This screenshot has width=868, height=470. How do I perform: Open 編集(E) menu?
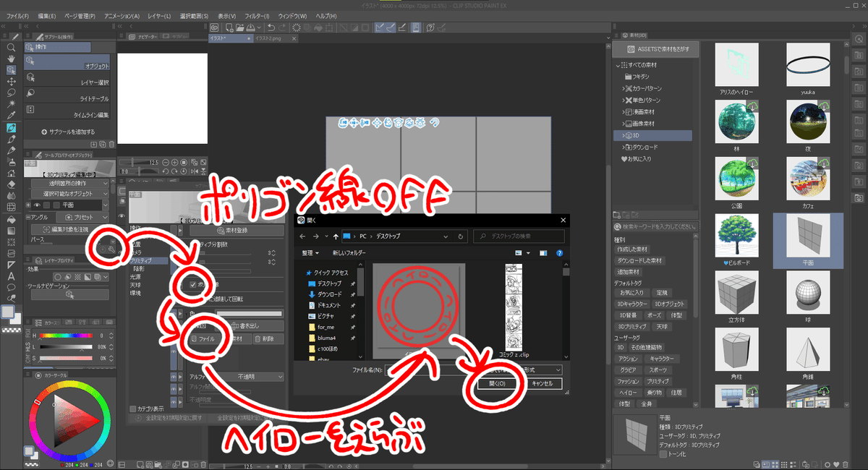[x=47, y=15]
